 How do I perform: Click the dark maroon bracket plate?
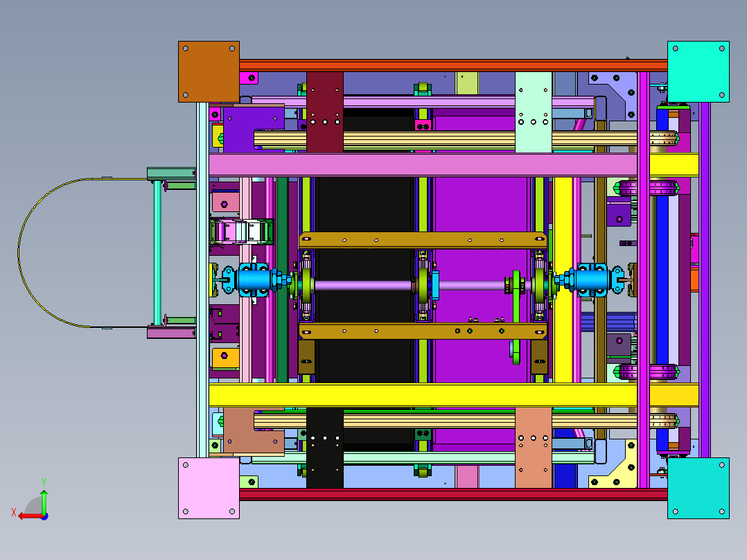click(325, 112)
